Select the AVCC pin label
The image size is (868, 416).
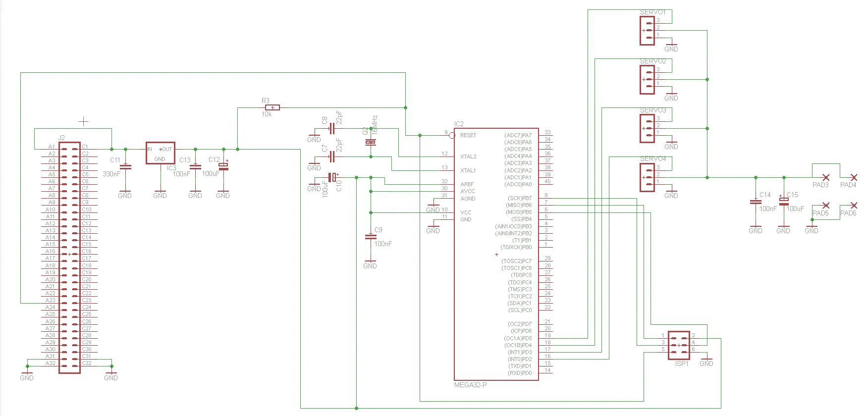coord(468,191)
